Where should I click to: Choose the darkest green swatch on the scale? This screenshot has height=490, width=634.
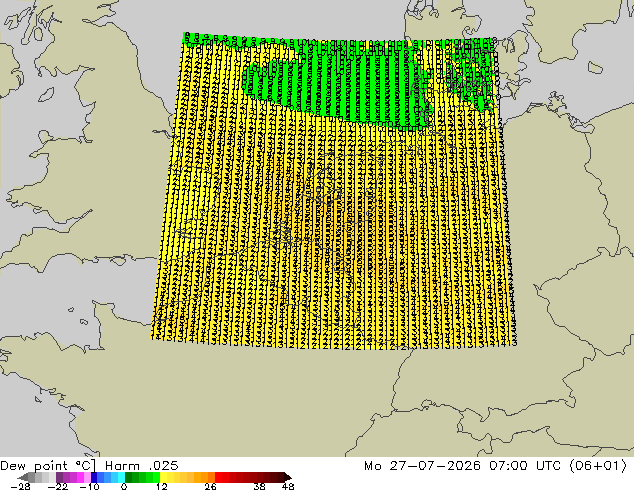[128, 477]
